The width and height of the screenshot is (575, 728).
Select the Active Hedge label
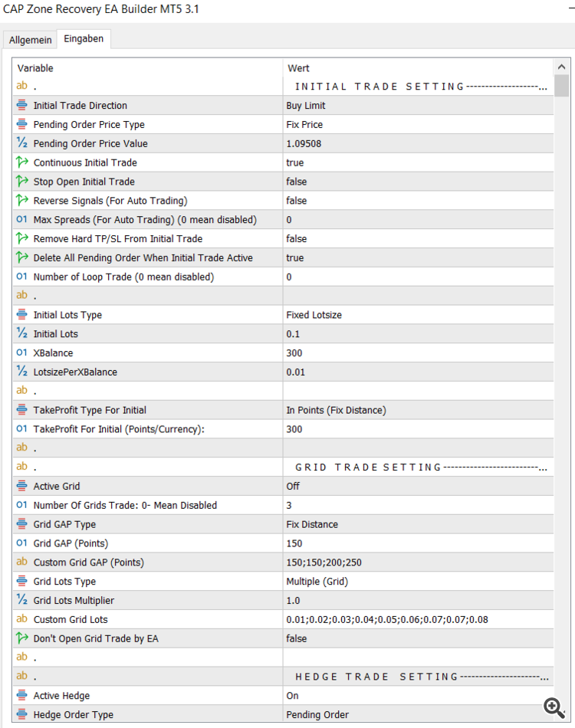pyautogui.click(x=61, y=696)
